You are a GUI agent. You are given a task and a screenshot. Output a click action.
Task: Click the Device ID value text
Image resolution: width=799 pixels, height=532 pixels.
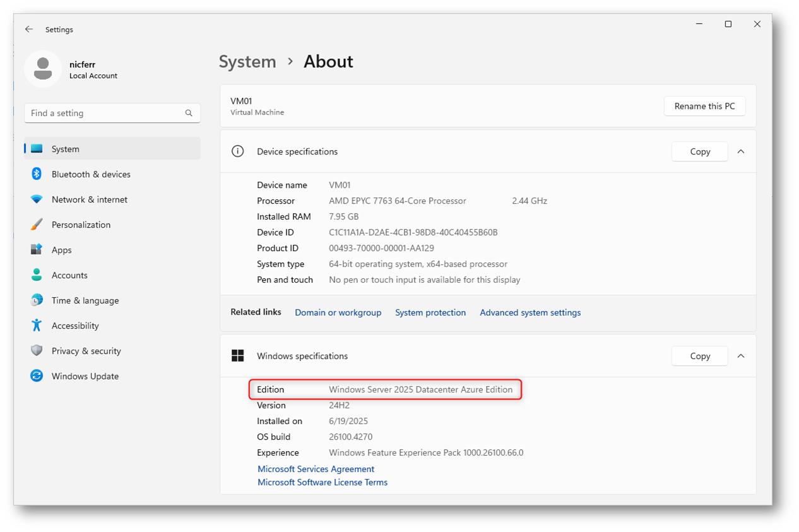click(x=413, y=232)
